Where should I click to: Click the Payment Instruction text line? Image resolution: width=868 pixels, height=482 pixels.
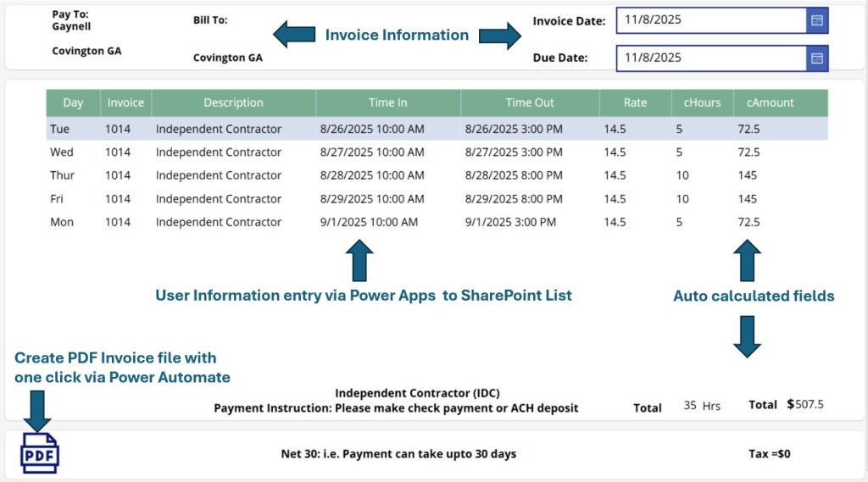[396, 408]
